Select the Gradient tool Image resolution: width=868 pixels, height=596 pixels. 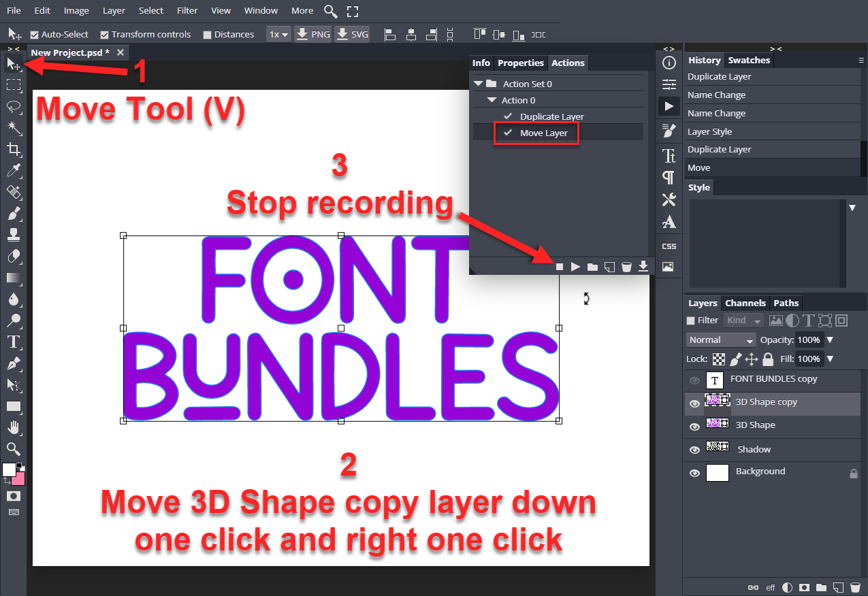tap(13, 278)
